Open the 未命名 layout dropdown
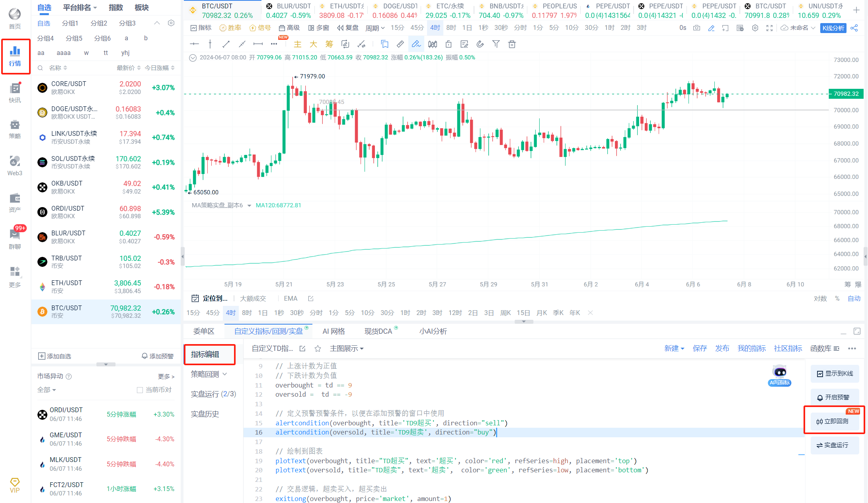The image size is (868, 503). [x=798, y=28]
